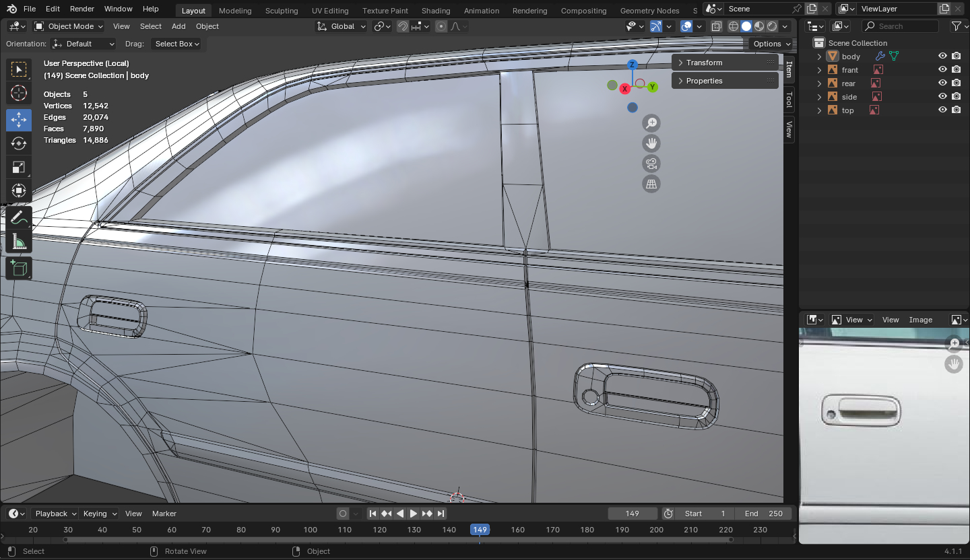The width and height of the screenshot is (970, 560).
Task: Enable proportional editing
Action: coord(441,26)
